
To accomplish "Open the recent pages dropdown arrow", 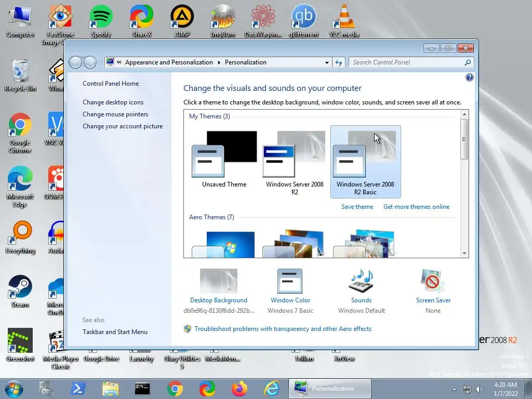I will tap(100, 63).
